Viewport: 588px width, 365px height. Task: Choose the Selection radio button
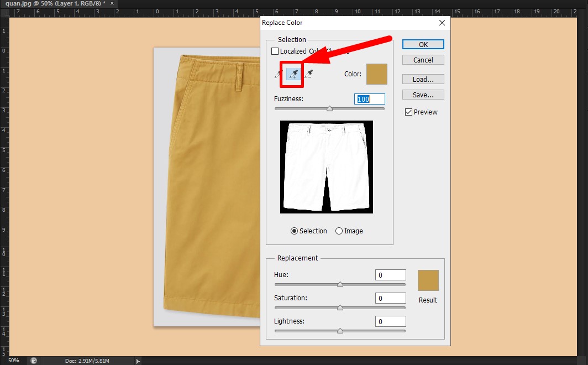coord(293,231)
